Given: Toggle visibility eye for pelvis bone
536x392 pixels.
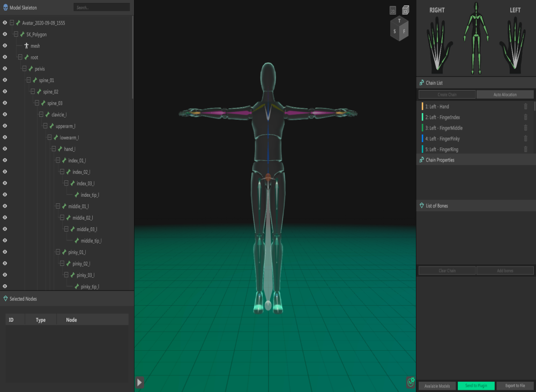Looking at the screenshot, I should click(x=5, y=69).
